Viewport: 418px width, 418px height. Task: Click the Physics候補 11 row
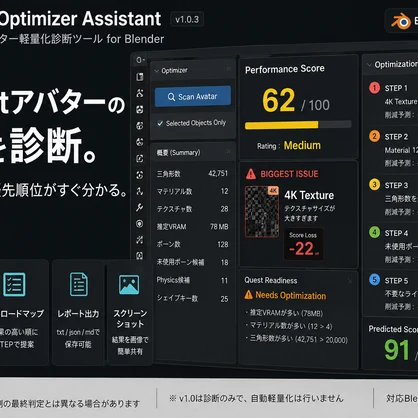tap(193, 280)
